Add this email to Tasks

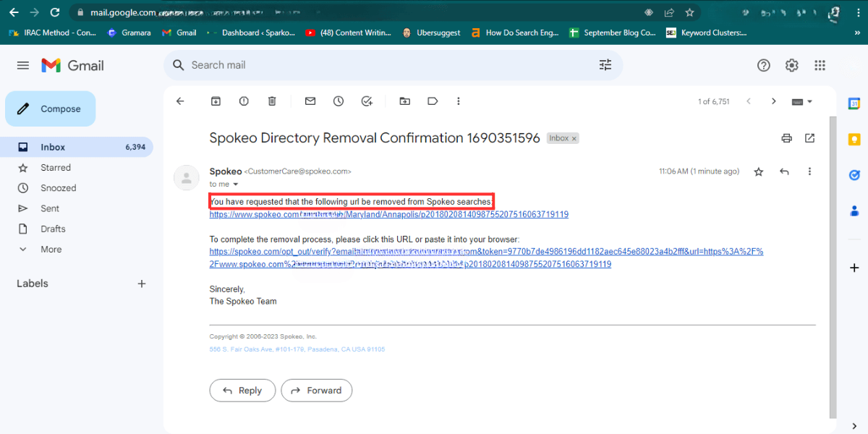(367, 101)
